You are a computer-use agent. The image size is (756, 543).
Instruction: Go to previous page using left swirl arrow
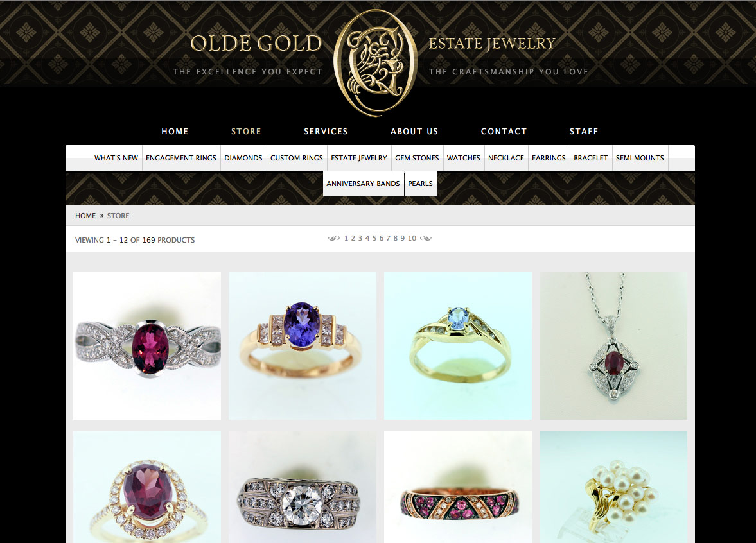(x=333, y=238)
